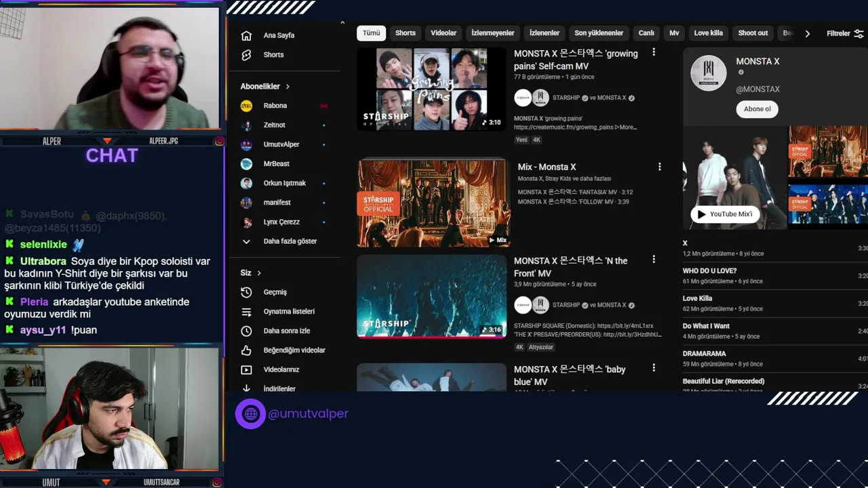Open options menu for Mix - Monsta X
The width and height of the screenshot is (868, 488).
pos(659,167)
